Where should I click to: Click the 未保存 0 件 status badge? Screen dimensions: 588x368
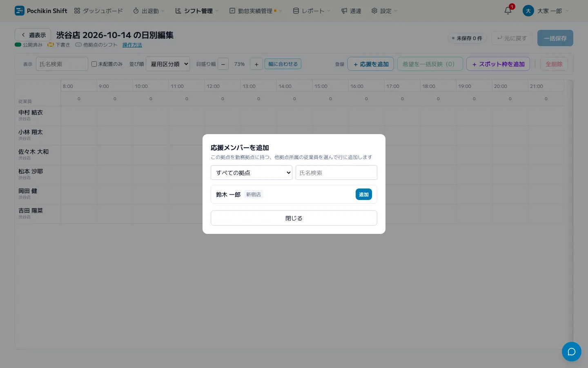click(x=467, y=38)
